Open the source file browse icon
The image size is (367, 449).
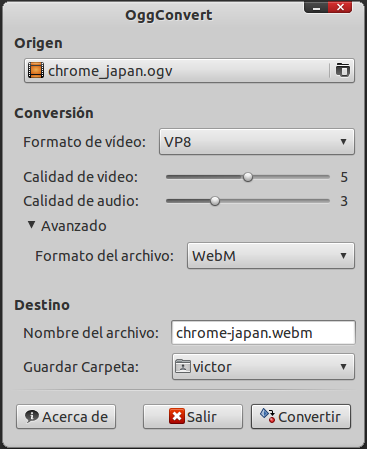[342, 70]
